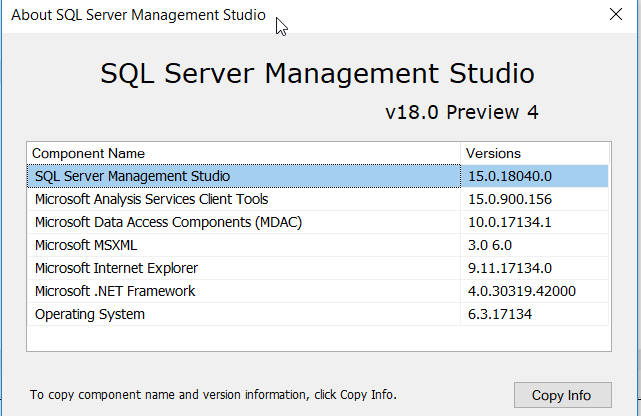Select Microsoft Data Access Components (MDAC) row
This screenshot has height=416, width=641.
[168, 222]
